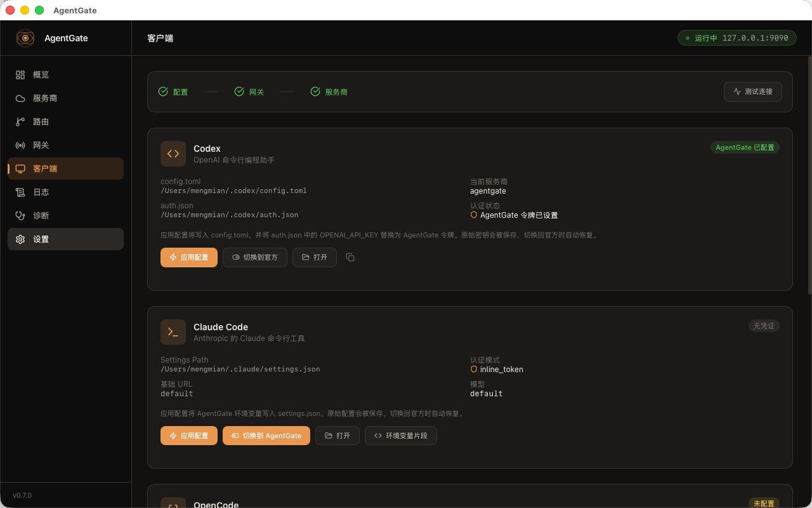Click the folder icon in Claude Code 打开 button
This screenshot has width=812, height=508.
pos(329,436)
